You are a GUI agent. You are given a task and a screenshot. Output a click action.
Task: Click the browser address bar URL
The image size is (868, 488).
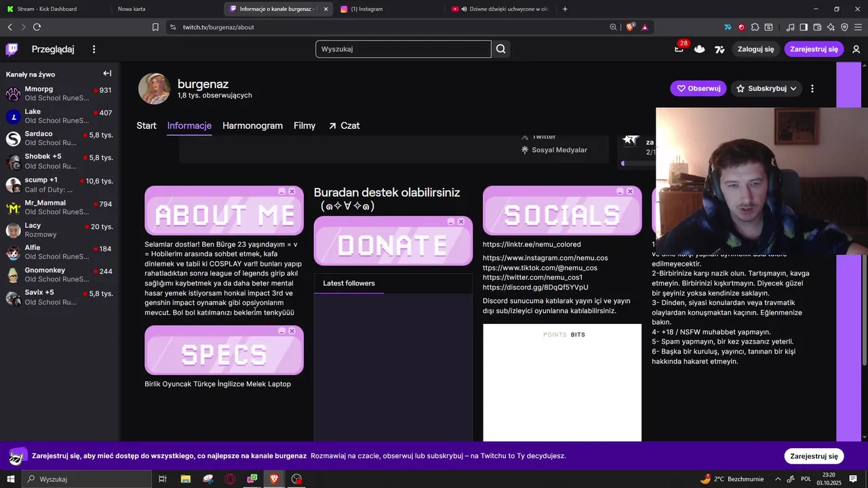click(x=218, y=27)
